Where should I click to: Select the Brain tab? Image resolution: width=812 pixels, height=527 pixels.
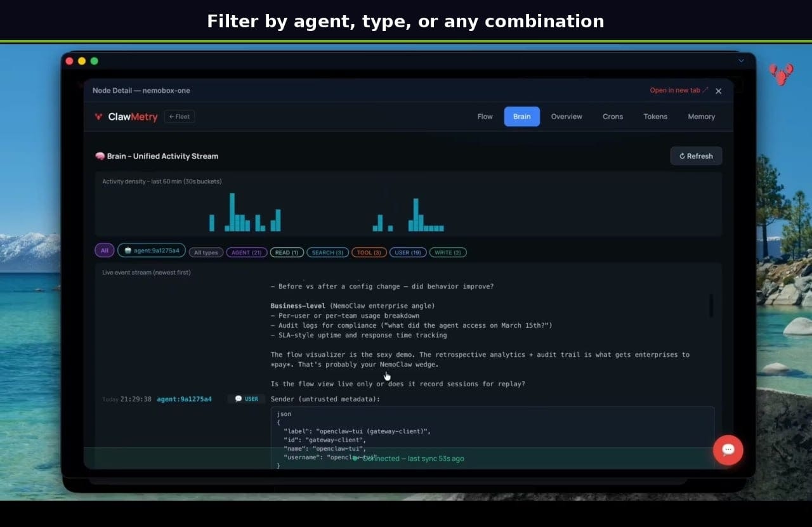522,117
